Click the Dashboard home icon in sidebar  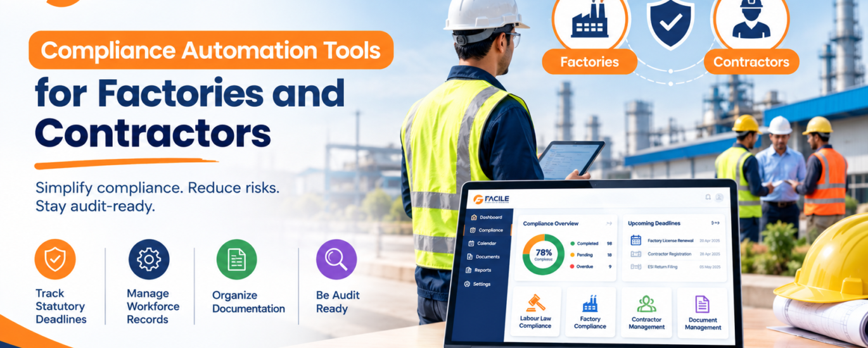coord(473,217)
